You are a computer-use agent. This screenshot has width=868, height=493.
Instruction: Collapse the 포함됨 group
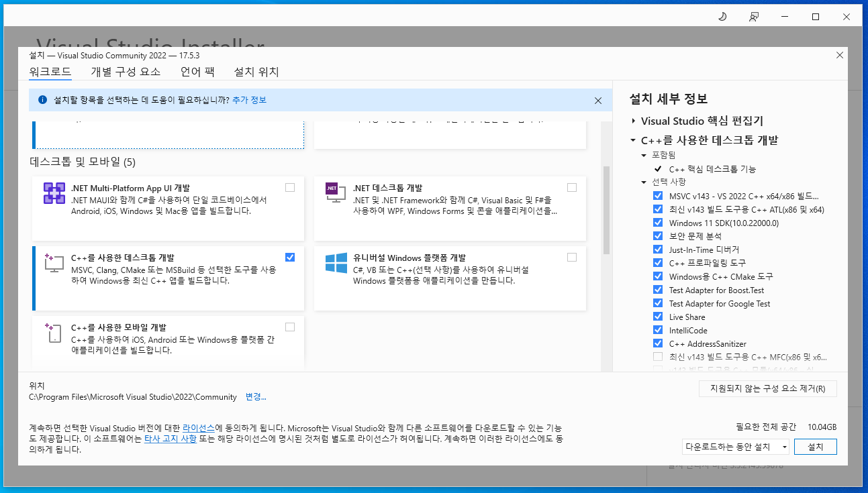click(x=644, y=156)
